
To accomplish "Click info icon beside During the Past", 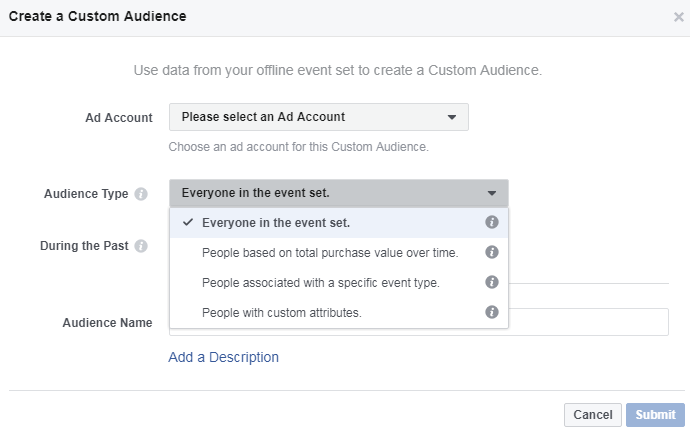I will point(141,246).
